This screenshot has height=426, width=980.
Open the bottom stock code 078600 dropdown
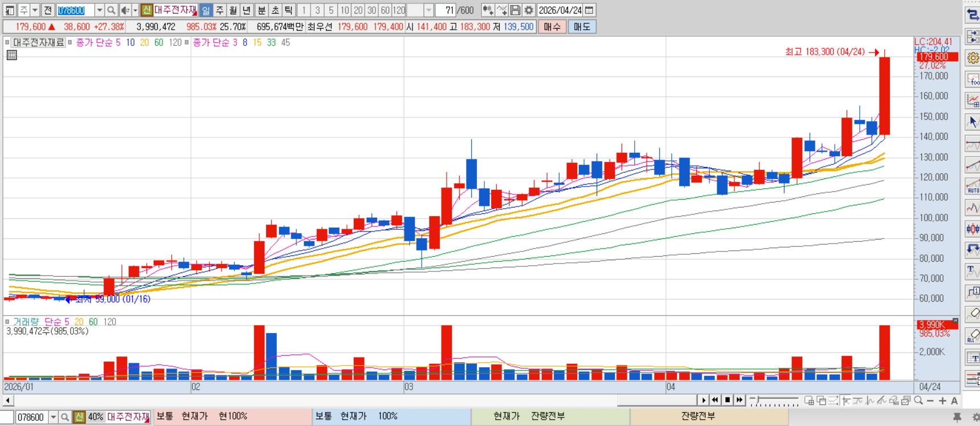(53, 417)
